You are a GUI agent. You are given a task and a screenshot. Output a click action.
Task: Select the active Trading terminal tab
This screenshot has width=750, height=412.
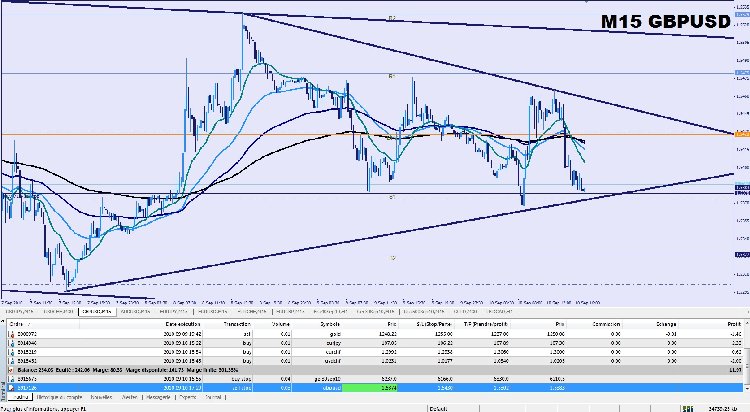21,397
